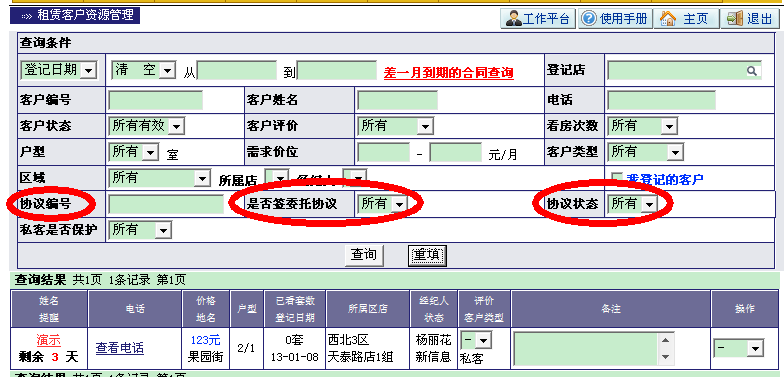Click the 重填 reset button
The width and height of the screenshot is (784, 377).
click(x=427, y=256)
